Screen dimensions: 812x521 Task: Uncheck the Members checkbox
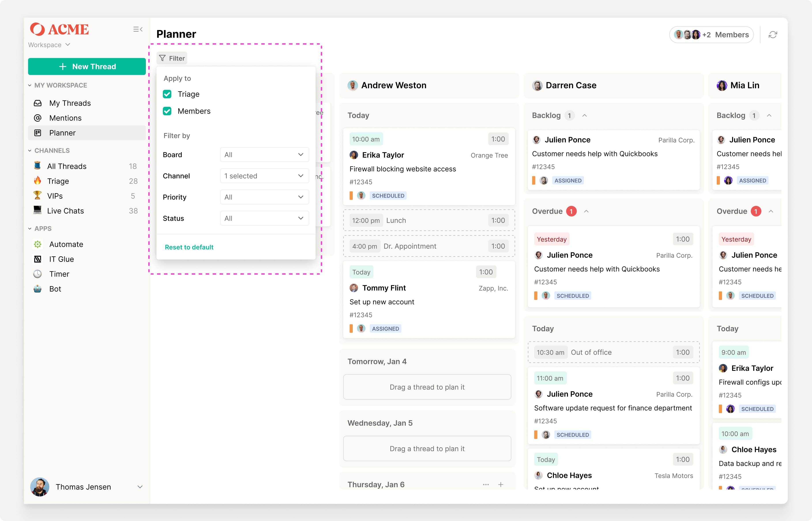(167, 111)
